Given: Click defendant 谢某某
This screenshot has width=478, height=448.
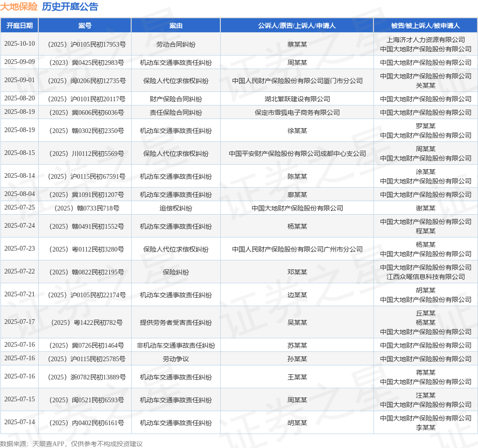Looking at the screenshot, I should [426, 209].
